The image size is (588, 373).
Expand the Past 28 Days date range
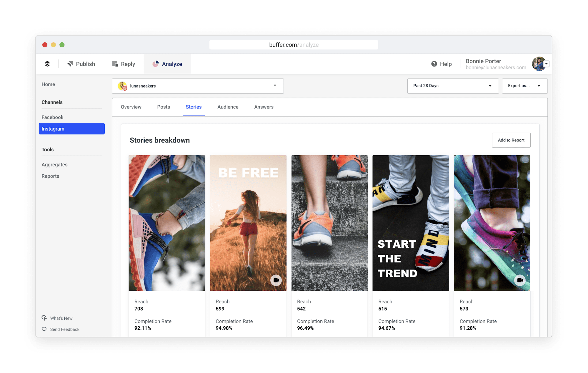click(x=453, y=86)
